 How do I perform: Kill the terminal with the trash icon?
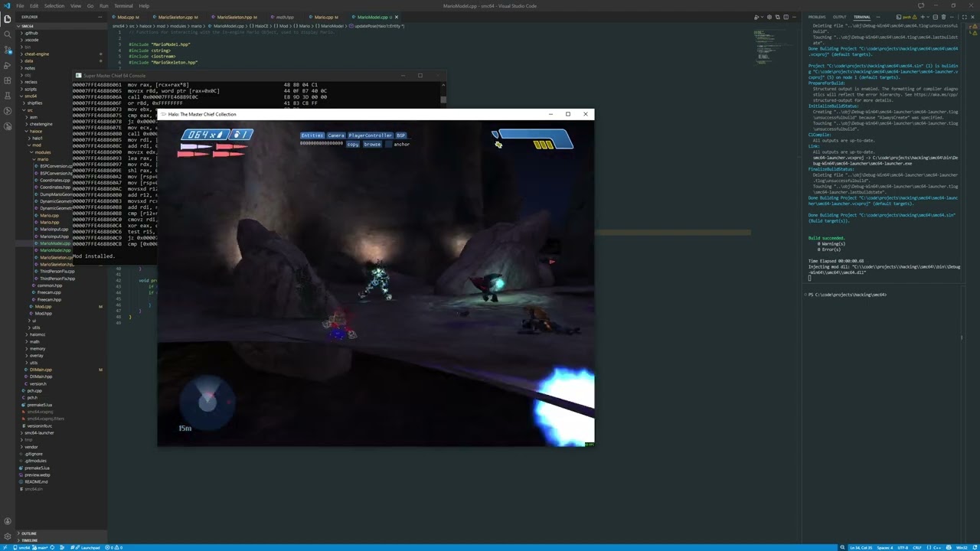[943, 17]
